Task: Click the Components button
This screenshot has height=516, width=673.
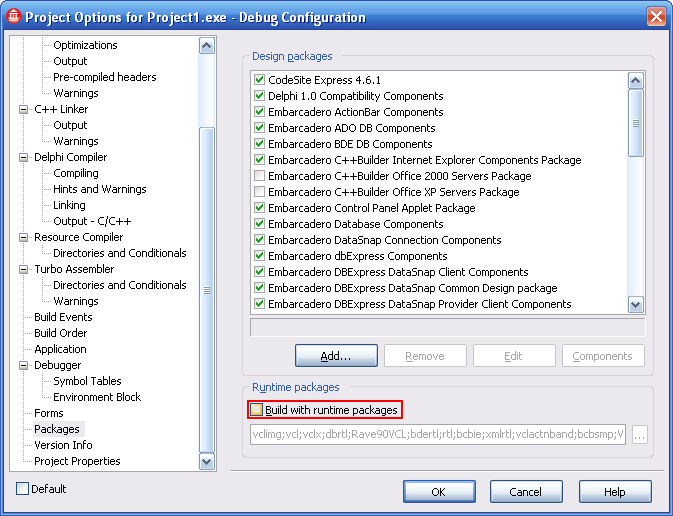Action: pos(603,356)
